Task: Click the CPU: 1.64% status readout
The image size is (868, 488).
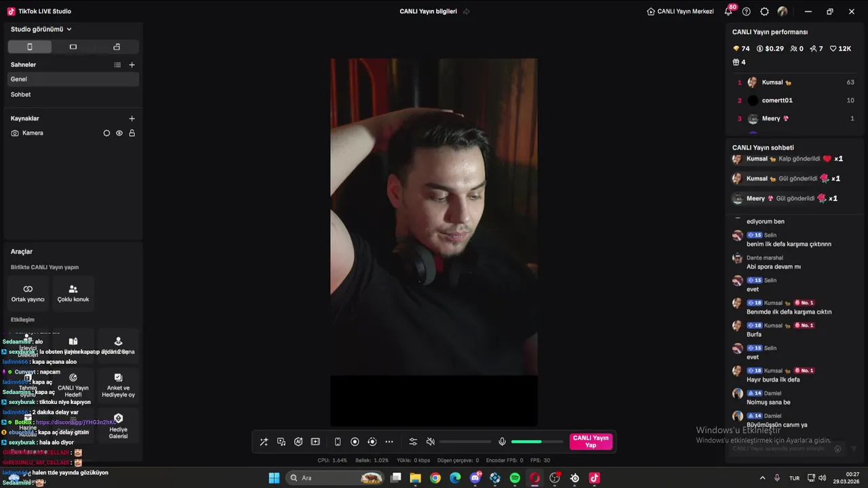Action: pyautogui.click(x=332, y=460)
